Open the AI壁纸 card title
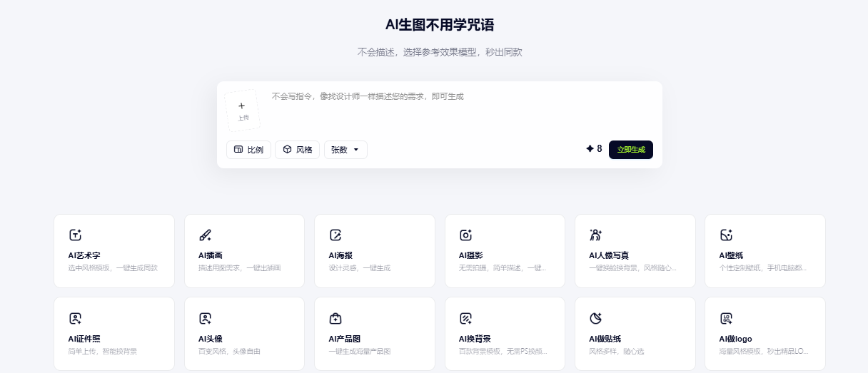The width and height of the screenshot is (868, 373). pyautogui.click(x=731, y=255)
